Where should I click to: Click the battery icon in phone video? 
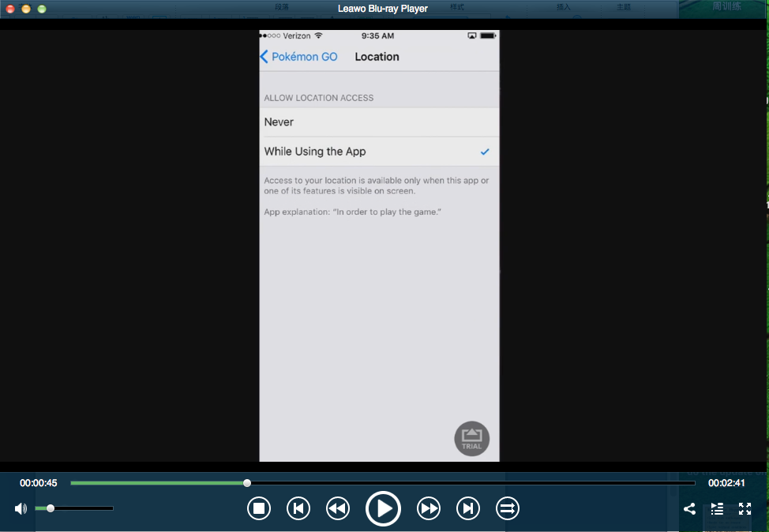(x=488, y=36)
